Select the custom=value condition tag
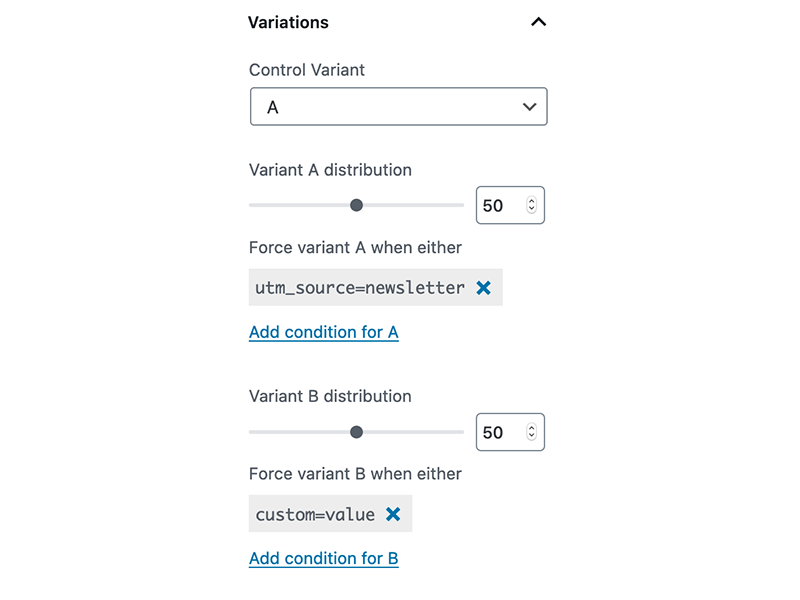Viewport: 800px width, 600px height. [x=315, y=514]
